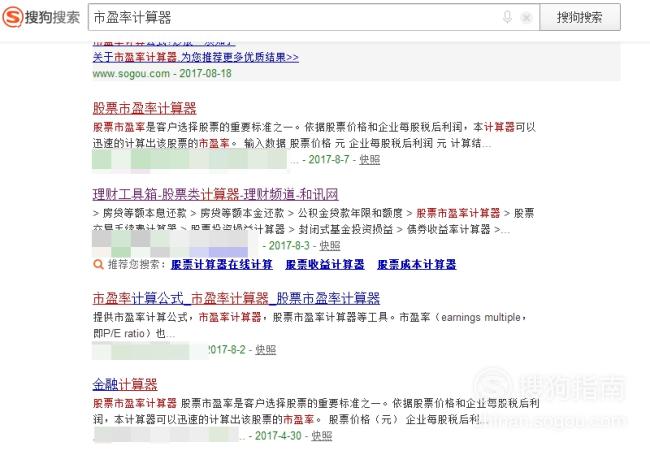
Task: Clear the search box with the X icon
Action: (526, 17)
